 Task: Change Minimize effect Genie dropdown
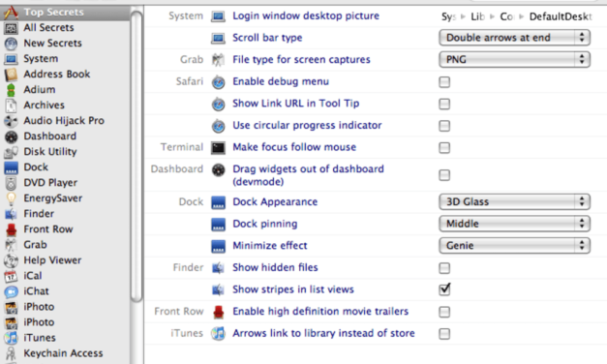pos(514,246)
